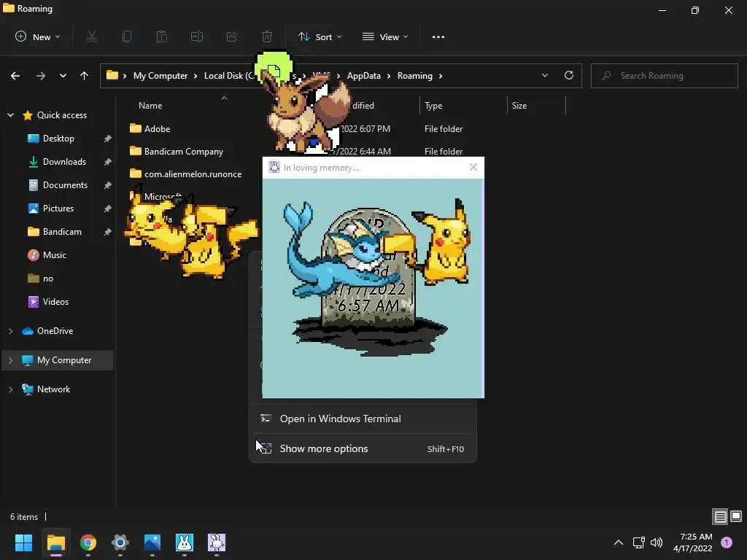Select Network in navigation pane
747x560 pixels.
click(x=53, y=389)
